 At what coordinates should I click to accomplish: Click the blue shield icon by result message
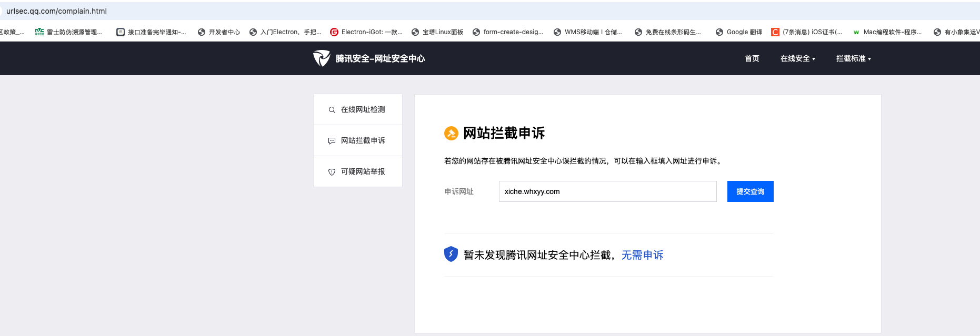click(451, 254)
